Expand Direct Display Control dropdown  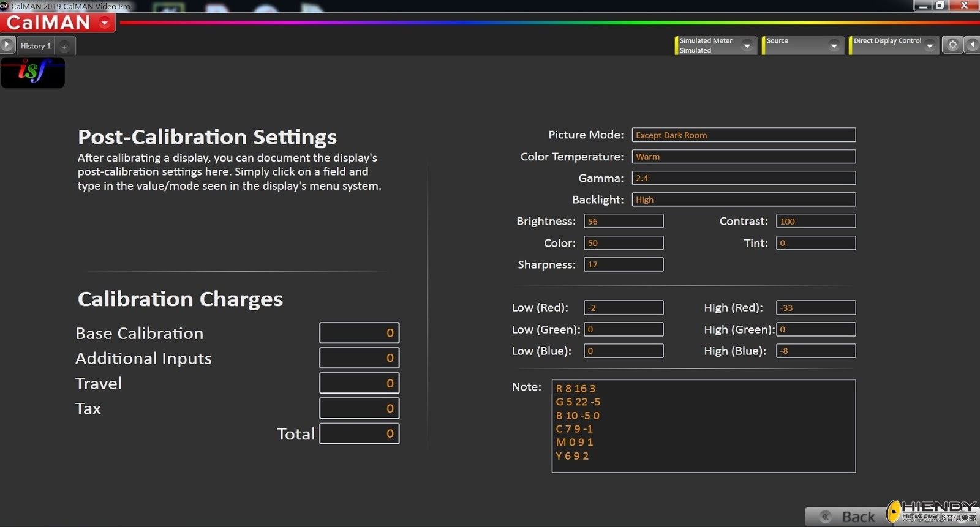coord(930,45)
